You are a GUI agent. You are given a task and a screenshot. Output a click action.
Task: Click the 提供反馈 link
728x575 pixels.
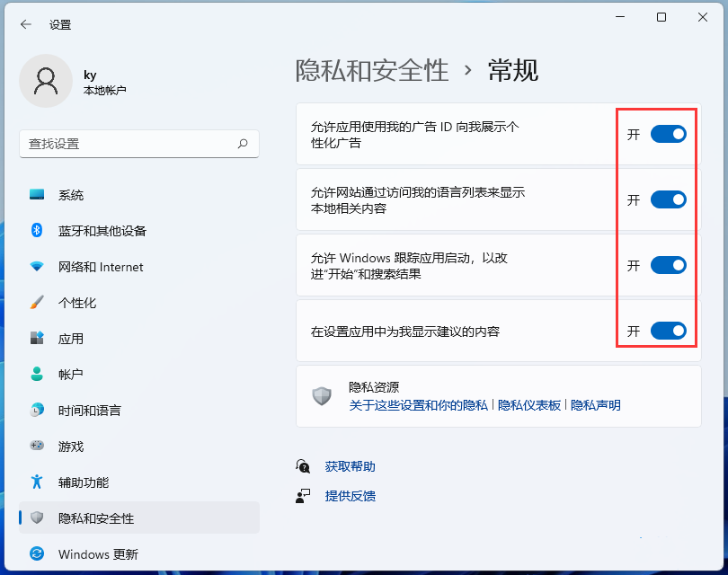[x=351, y=496]
